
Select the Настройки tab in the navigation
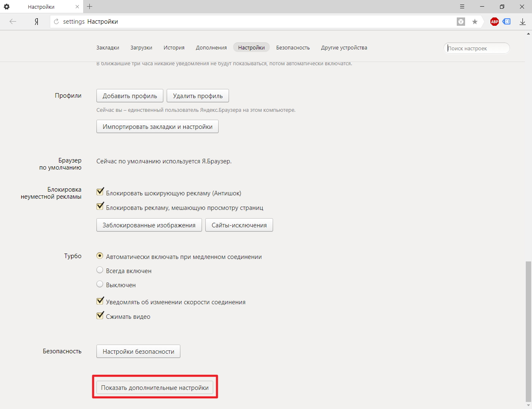(251, 48)
